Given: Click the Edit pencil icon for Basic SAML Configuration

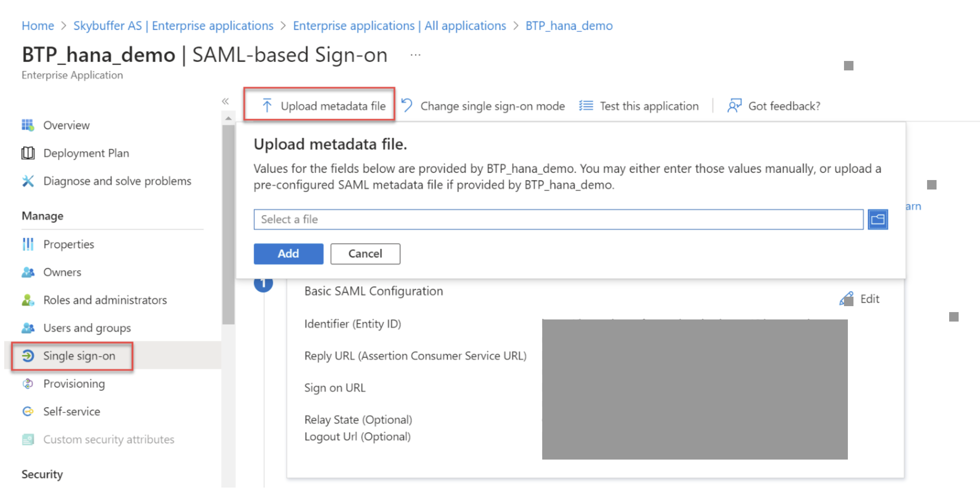Looking at the screenshot, I should coord(846,298).
